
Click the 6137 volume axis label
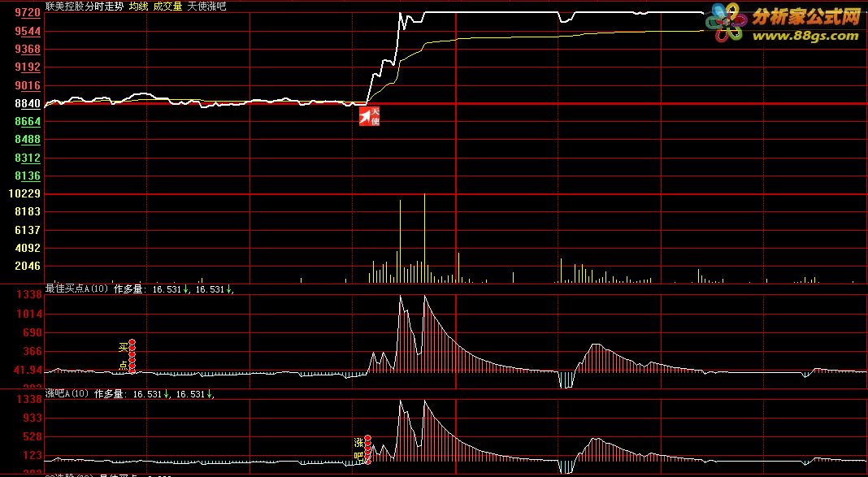click(27, 230)
